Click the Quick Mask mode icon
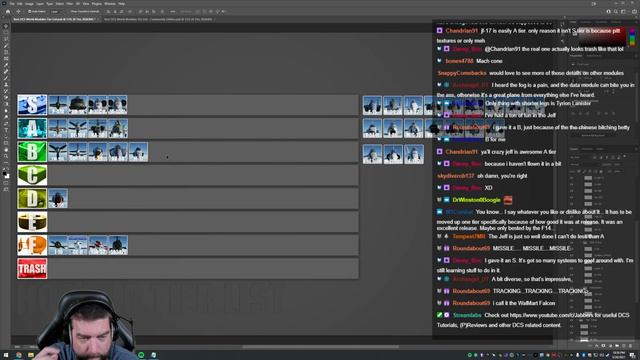Viewport: 640px width, 360px height. coord(6,183)
